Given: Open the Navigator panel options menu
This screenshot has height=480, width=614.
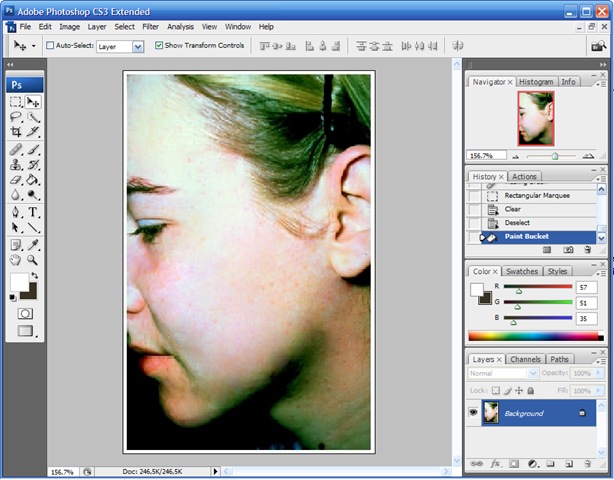Looking at the screenshot, I should (x=599, y=84).
